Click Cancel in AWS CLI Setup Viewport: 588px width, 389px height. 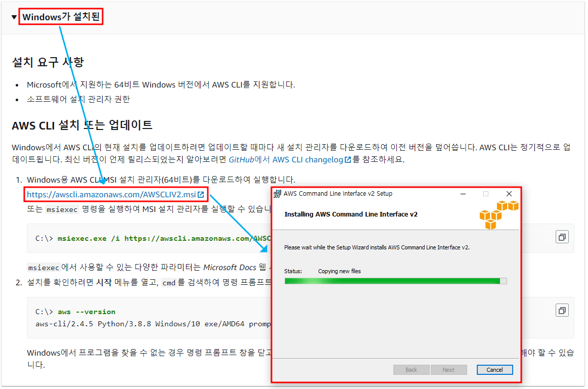494,369
